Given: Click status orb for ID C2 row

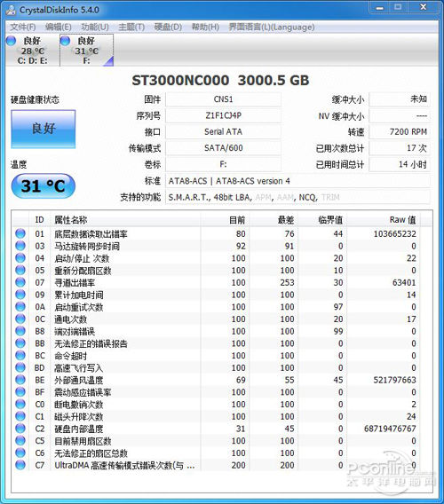Looking at the screenshot, I should click(x=20, y=429).
